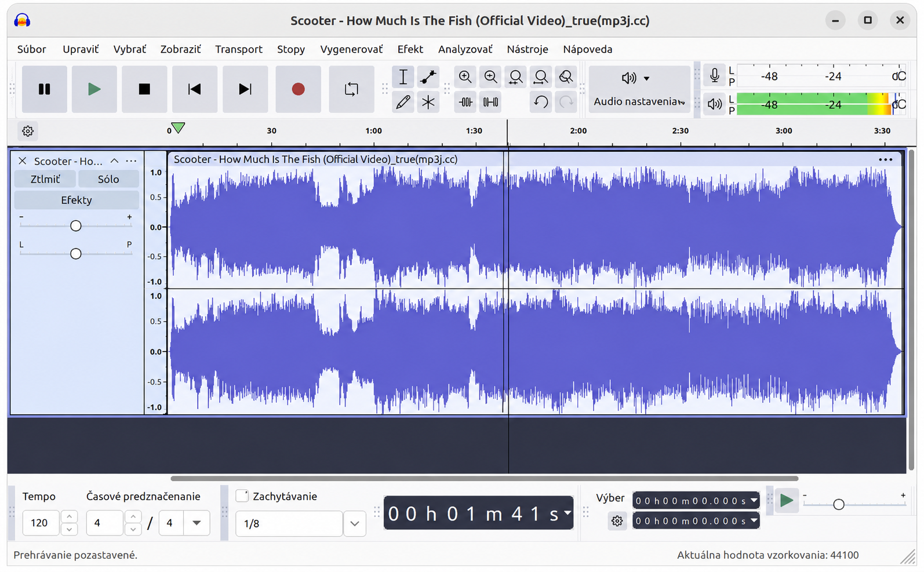Enable the Zachytávanie checkbox

pyautogui.click(x=242, y=496)
